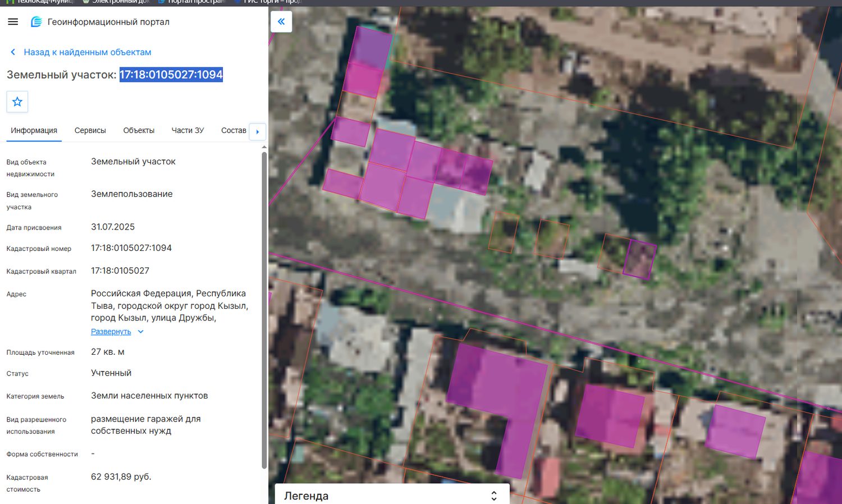
Task: Click the 'Геоинформационный портал' title
Action: [108, 22]
